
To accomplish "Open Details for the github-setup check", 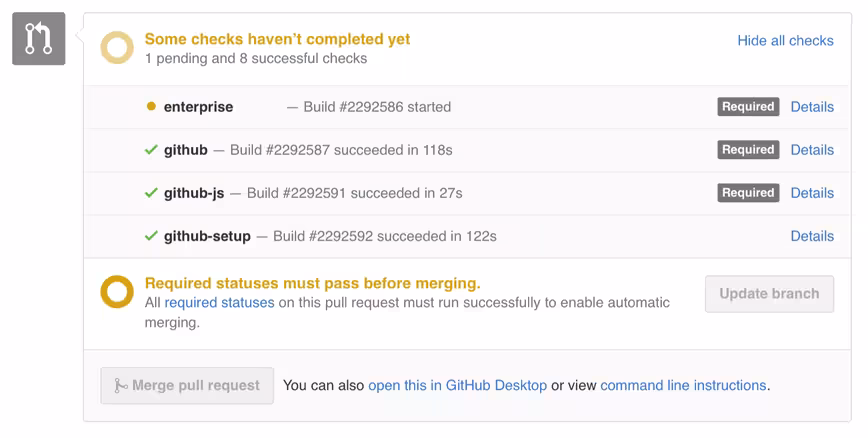I will point(812,236).
